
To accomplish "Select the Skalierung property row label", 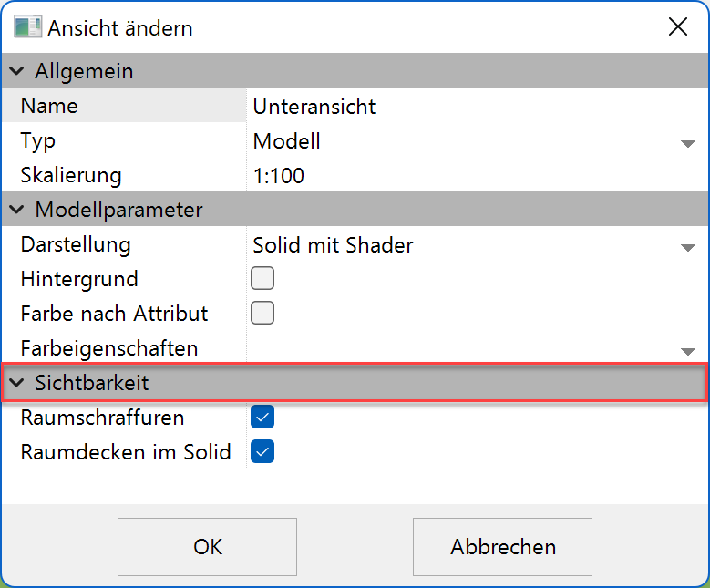I will click(x=70, y=175).
